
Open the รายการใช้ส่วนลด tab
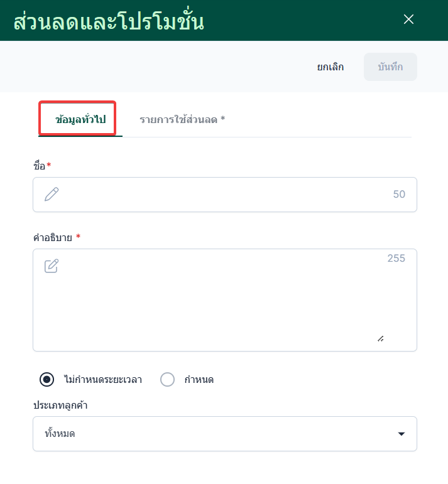pos(182,119)
